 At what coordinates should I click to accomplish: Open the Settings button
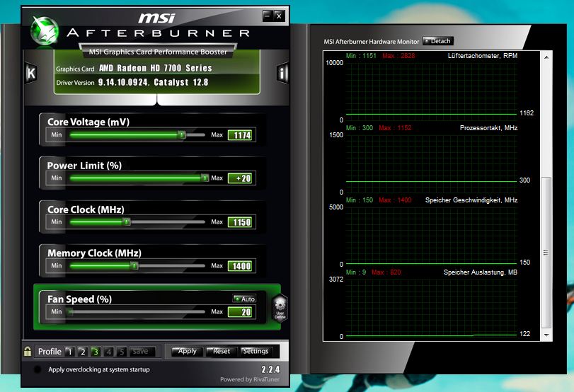256,352
